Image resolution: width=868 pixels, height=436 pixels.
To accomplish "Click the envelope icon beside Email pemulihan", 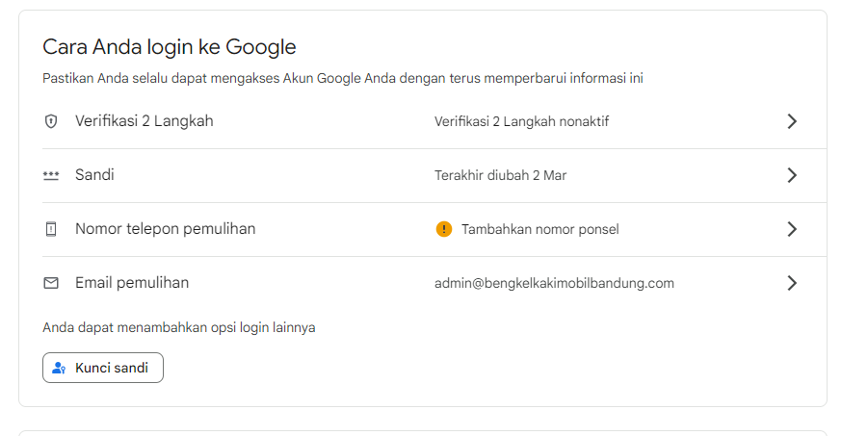I will point(51,283).
